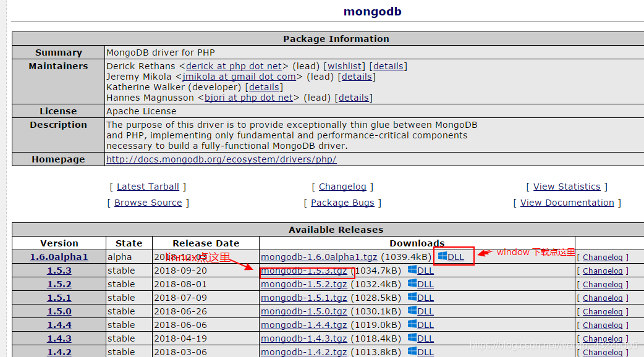Open Changelog for 1.5.3 row

603,271
